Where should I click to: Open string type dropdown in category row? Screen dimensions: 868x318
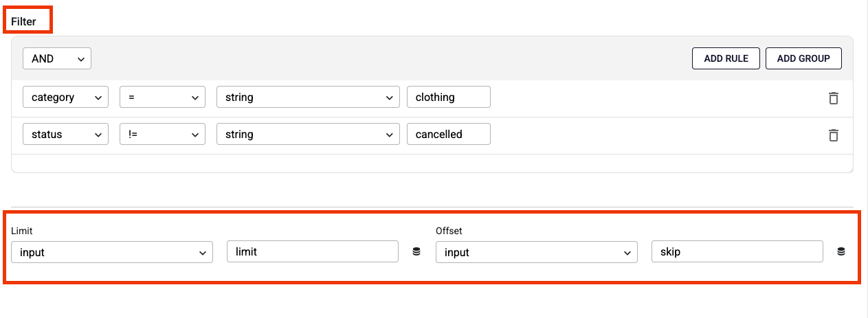[308, 98]
